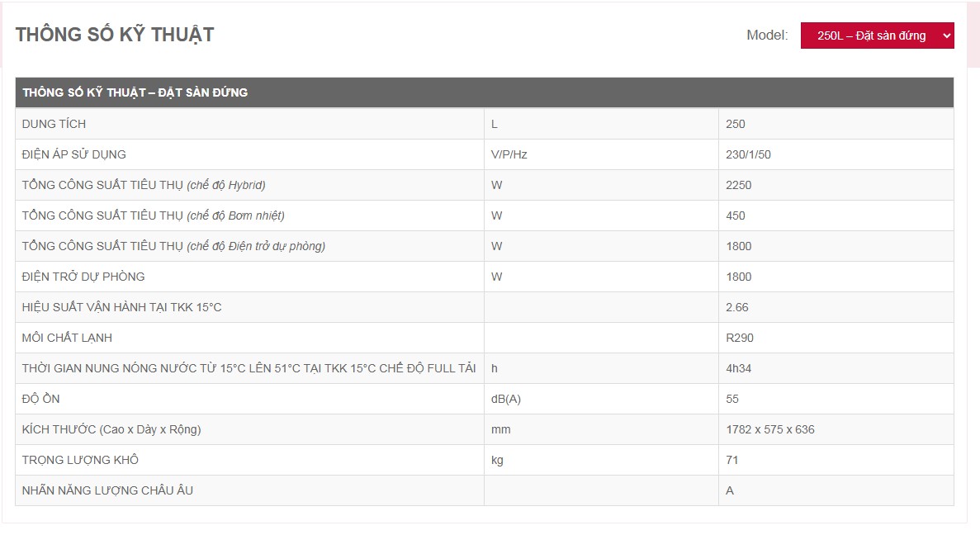Click the refrigerant value "R290"

(x=740, y=338)
